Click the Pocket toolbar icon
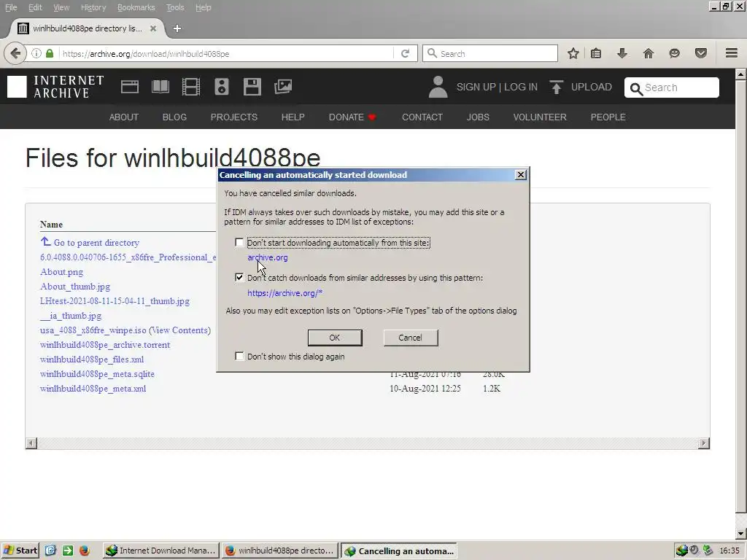The height and width of the screenshot is (560, 747). (x=701, y=53)
